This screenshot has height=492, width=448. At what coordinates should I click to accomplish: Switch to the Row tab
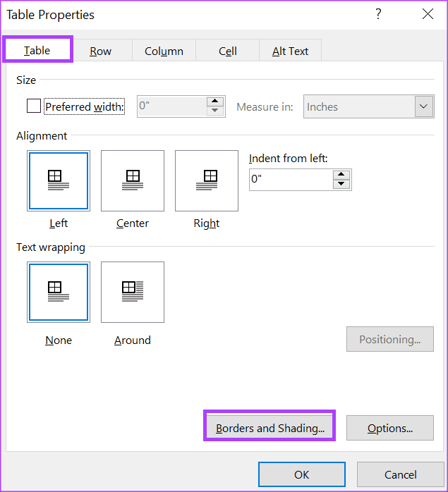100,51
